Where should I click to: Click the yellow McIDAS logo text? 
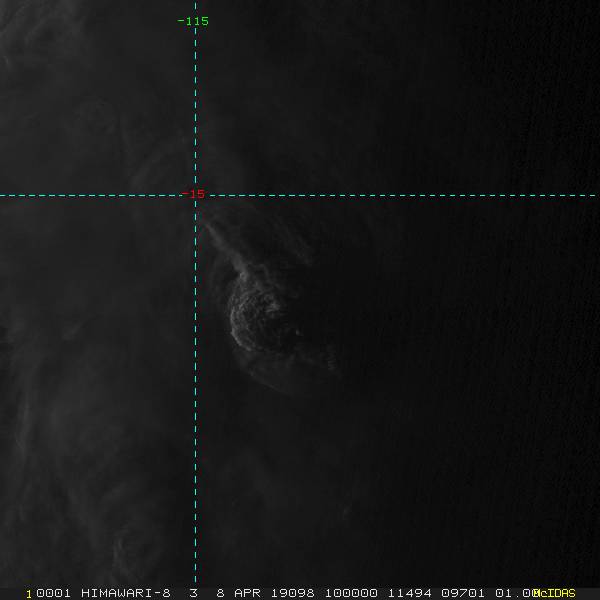pyautogui.click(x=554, y=593)
